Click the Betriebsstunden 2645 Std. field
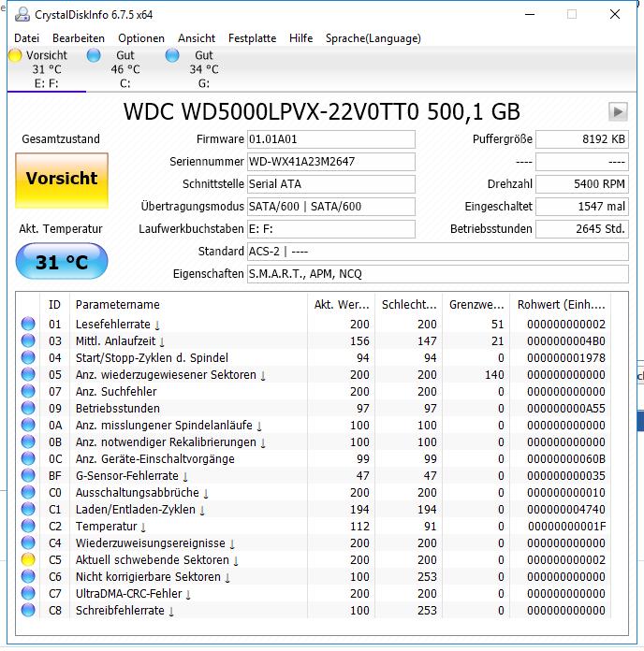Image resolution: width=644 pixels, height=651 pixels. [x=582, y=229]
